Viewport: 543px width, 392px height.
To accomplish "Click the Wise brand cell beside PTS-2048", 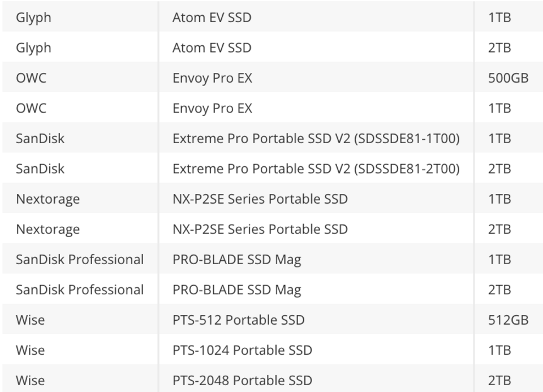I will pos(30,381).
